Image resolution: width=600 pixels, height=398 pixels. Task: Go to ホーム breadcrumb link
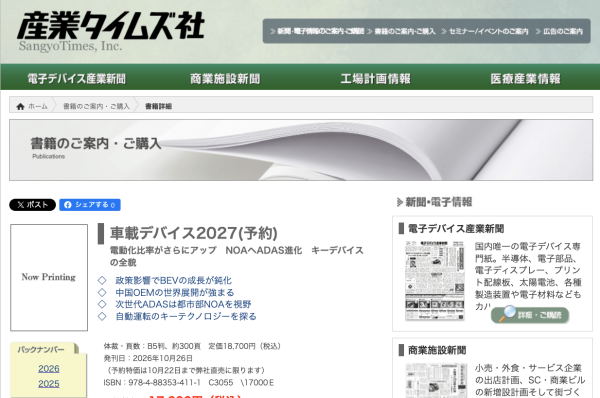click(x=38, y=106)
